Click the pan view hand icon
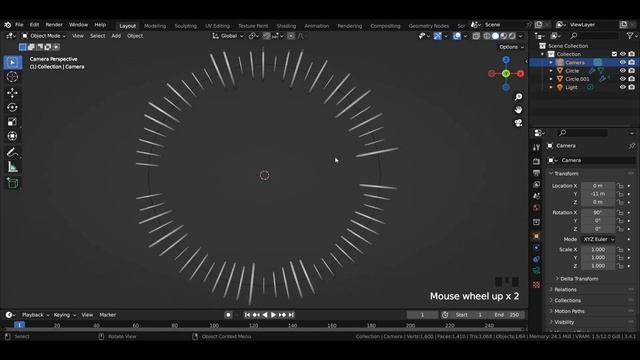This screenshot has height=360, width=640. click(x=518, y=110)
